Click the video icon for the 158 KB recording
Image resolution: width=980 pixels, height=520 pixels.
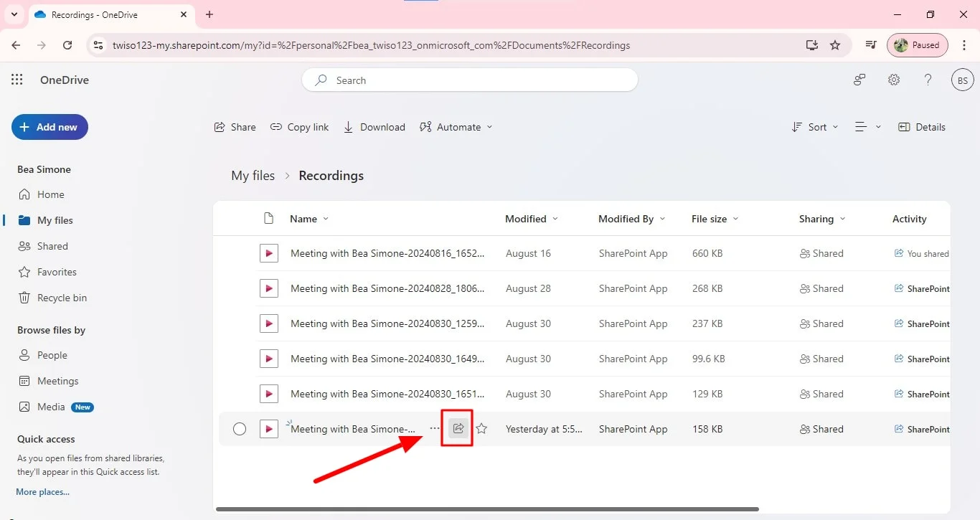coord(269,429)
